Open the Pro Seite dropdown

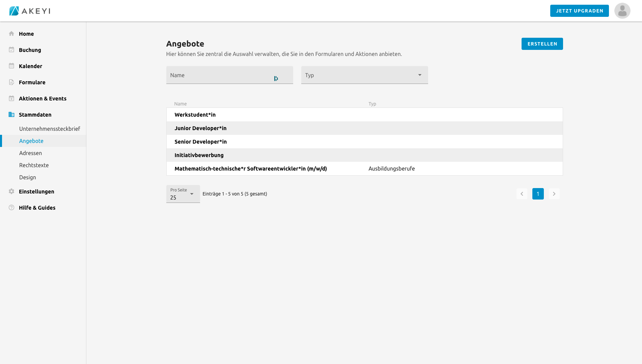tap(183, 194)
